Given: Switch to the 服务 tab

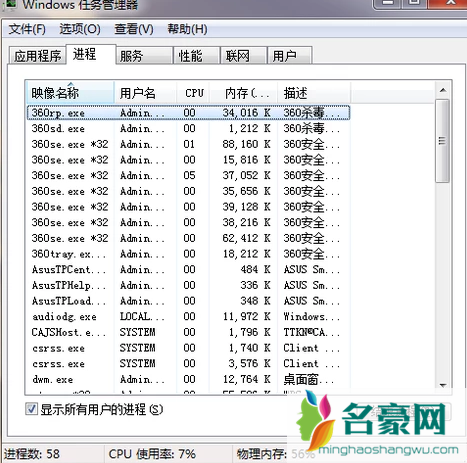Looking at the screenshot, I should 144,55.
